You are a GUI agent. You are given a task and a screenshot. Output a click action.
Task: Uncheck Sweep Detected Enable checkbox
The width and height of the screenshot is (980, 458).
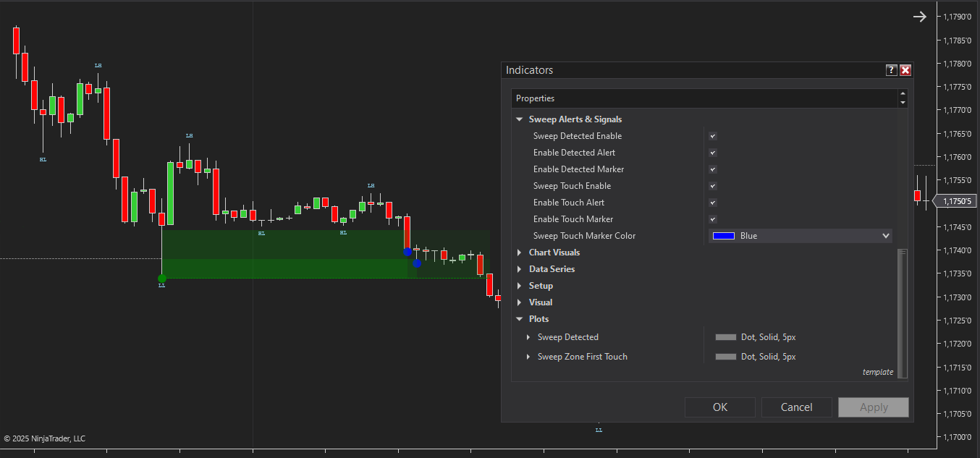point(712,136)
